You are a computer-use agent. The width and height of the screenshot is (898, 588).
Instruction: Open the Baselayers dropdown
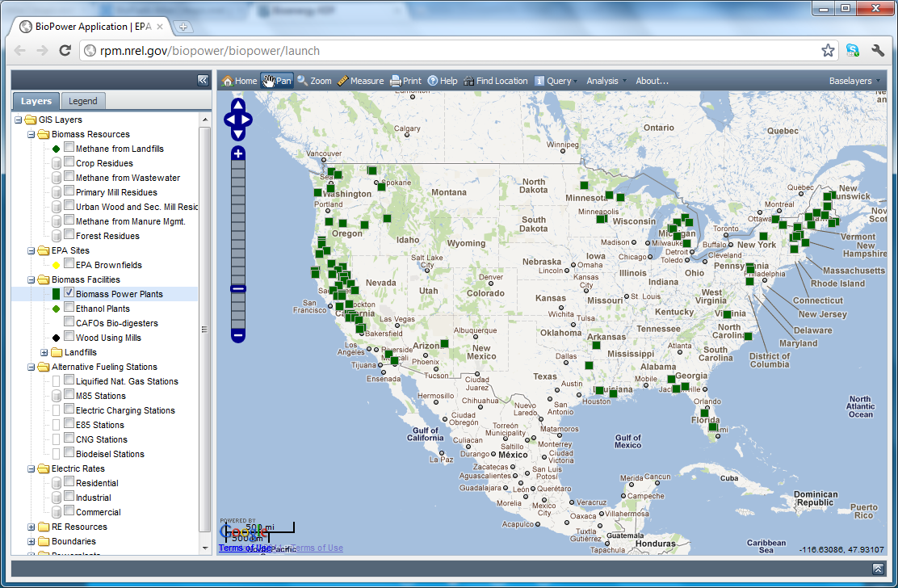tap(854, 81)
